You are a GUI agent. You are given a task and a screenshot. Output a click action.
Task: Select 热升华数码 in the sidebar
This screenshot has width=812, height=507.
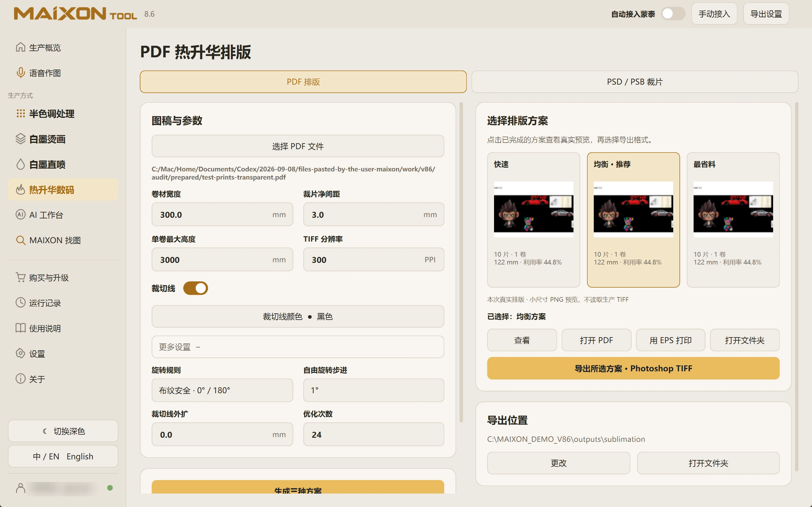point(63,190)
